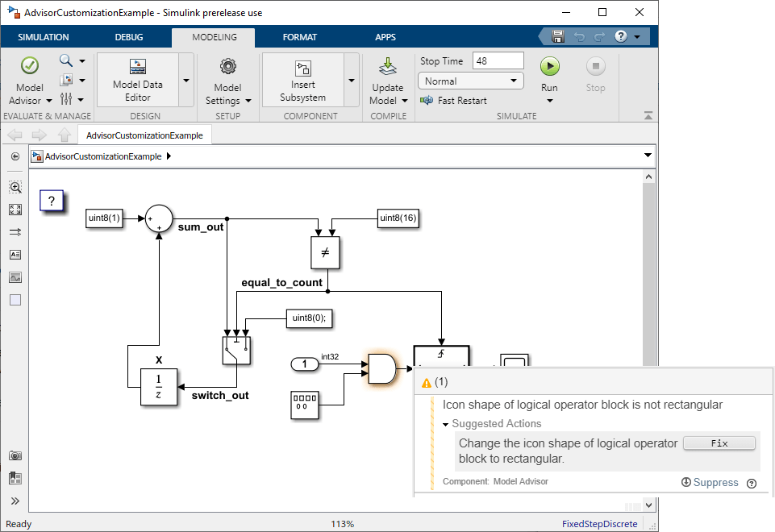Collapse the toolstrip with the arrow
Image resolution: width=775 pixels, height=532 pixels.
tap(648, 115)
